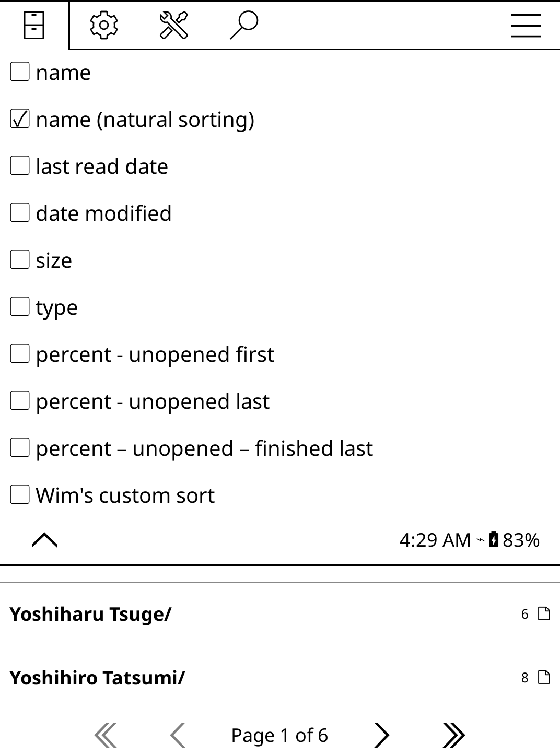Open the file cabinet tab icon
The image size is (560, 756).
pyautogui.click(x=34, y=25)
